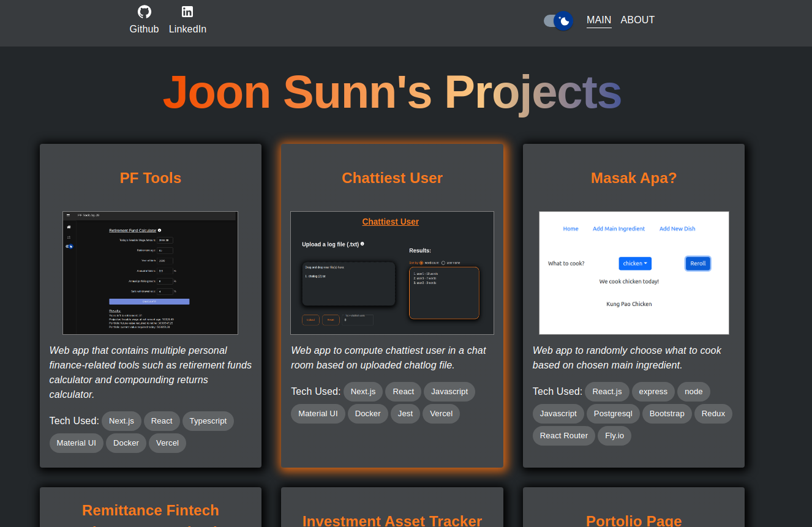Click the Bootstrap chip under Masak Apa
The height and width of the screenshot is (527, 812).
(666, 413)
